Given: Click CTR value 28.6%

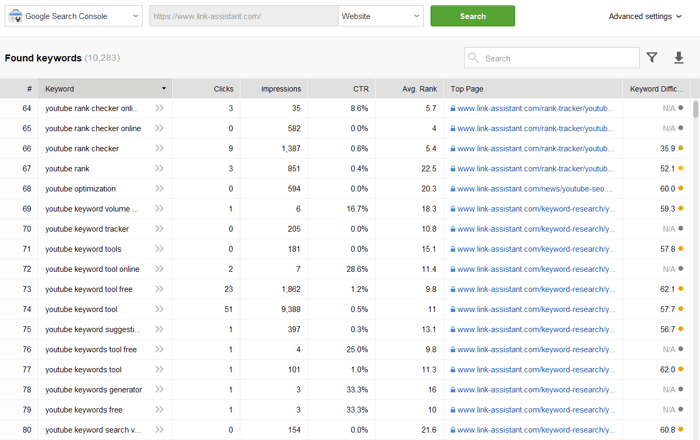Looking at the screenshot, I should [x=357, y=269].
